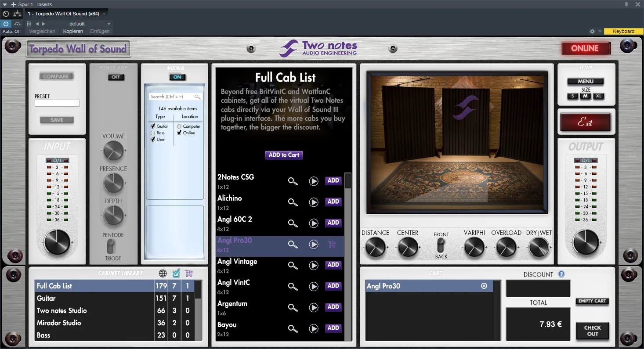Toggle the plugin power bypass button
644x349 pixels.
6,24
